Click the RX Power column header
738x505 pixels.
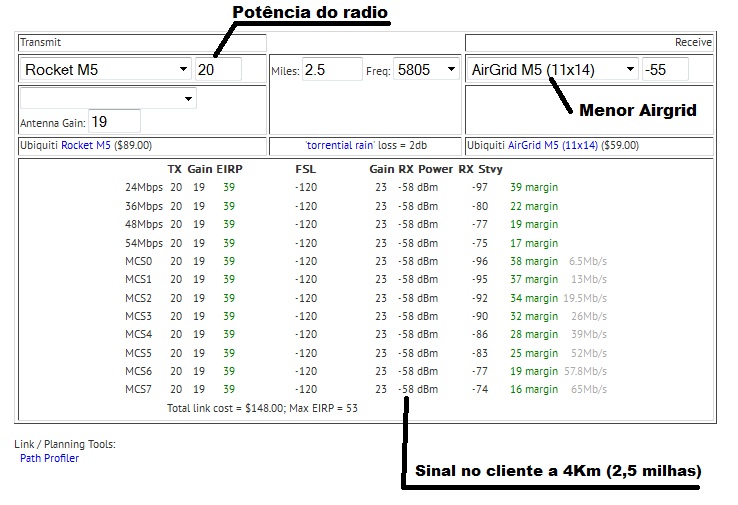coord(425,169)
